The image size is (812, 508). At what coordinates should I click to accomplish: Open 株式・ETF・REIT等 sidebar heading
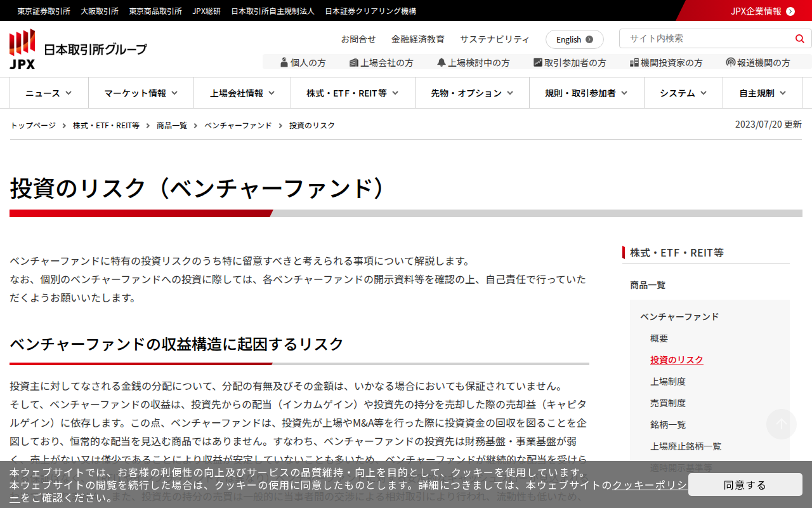677,253
